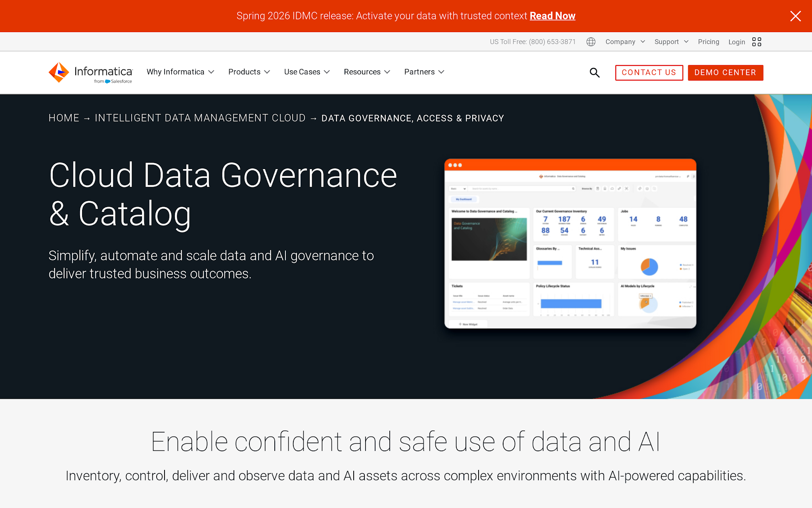The image size is (812, 508).
Task: Click the CONTACT US button
Action: 649,73
